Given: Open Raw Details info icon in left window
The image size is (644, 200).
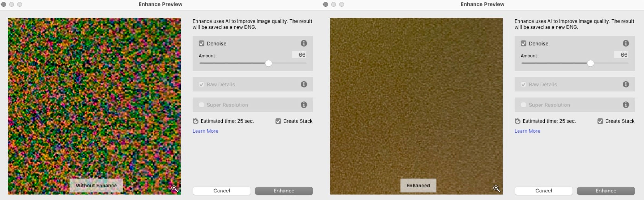Looking at the screenshot, I should point(304,84).
